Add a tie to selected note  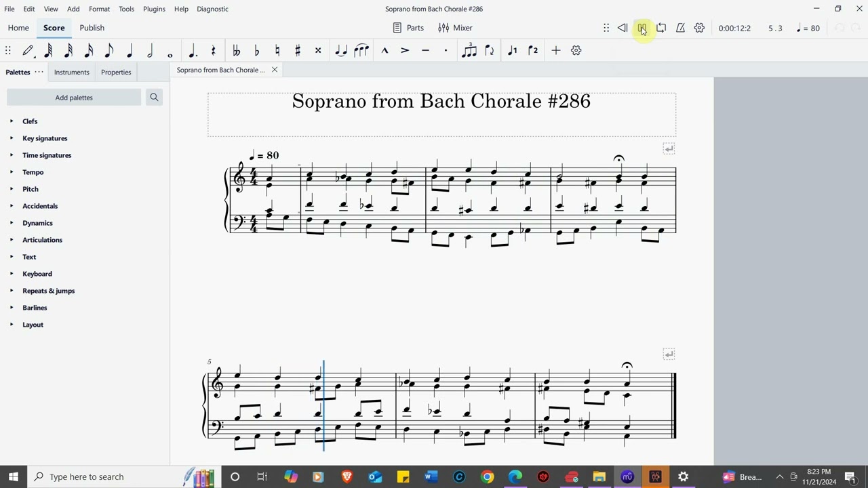click(340, 50)
